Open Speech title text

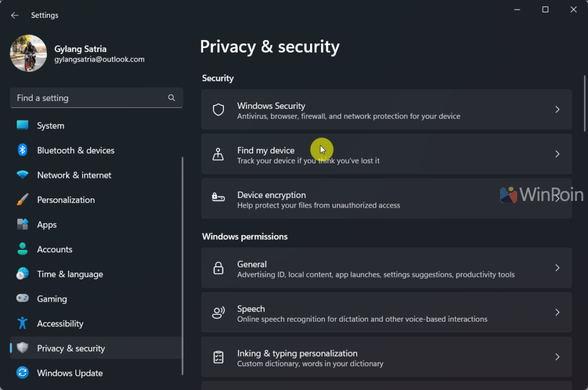click(x=251, y=309)
